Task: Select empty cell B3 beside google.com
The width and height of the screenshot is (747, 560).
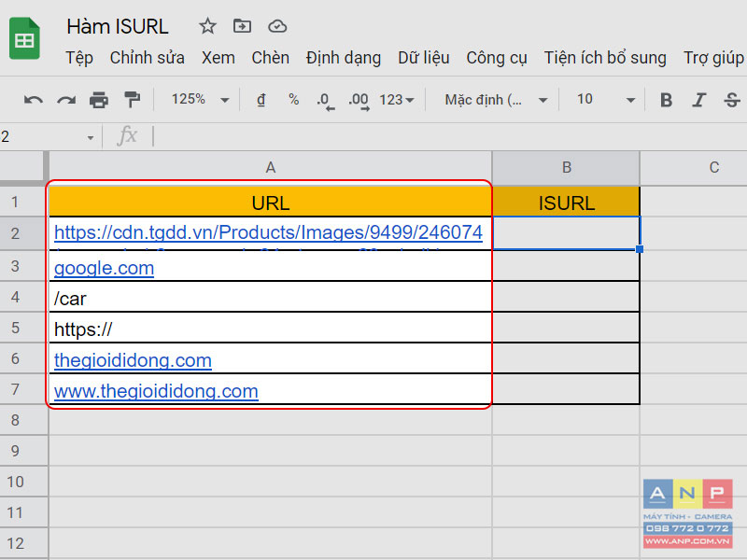Action: (x=566, y=266)
